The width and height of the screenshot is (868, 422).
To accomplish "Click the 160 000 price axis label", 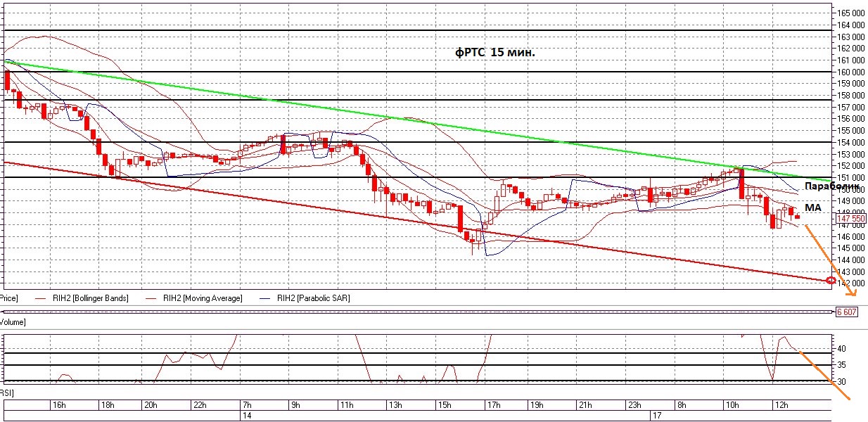I will click(x=850, y=72).
